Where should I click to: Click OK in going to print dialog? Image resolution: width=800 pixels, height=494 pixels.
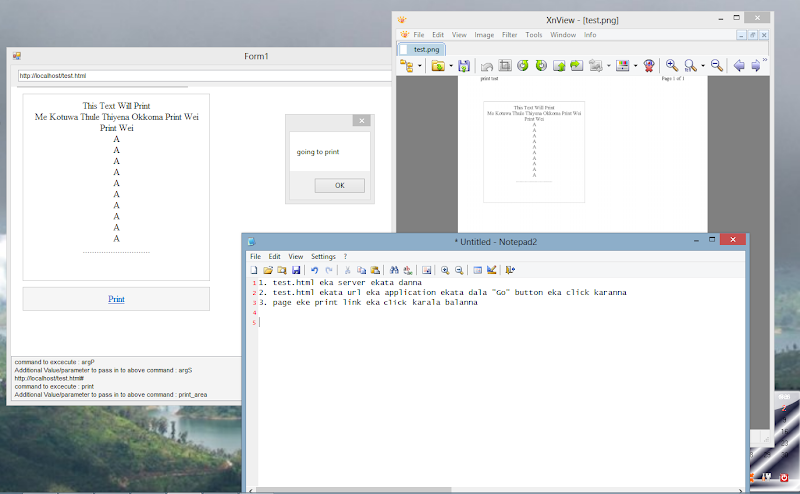click(x=339, y=185)
